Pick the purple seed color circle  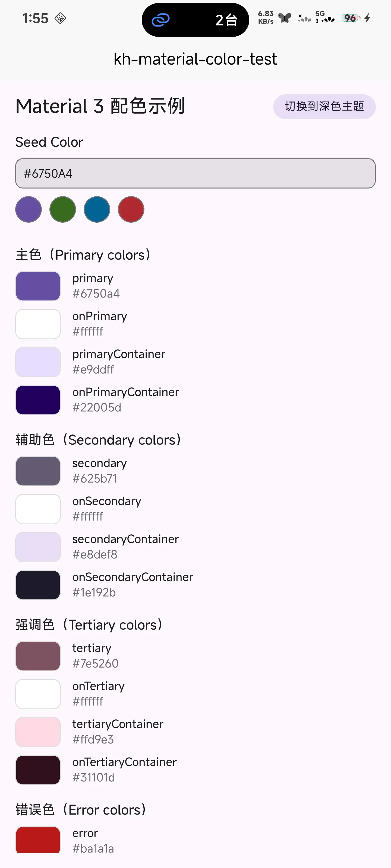click(29, 210)
